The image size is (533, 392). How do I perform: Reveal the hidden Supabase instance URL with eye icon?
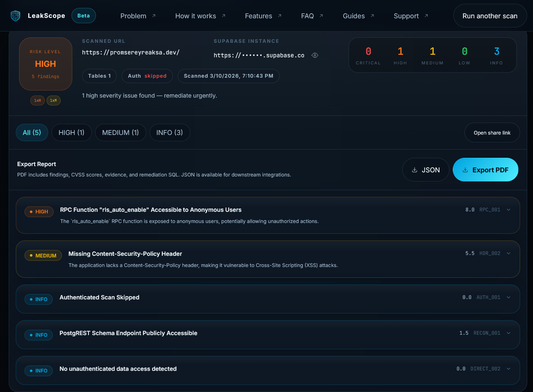click(x=315, y=55)
